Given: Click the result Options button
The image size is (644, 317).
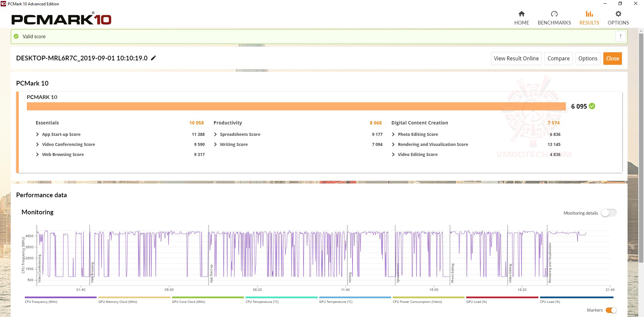Looking at the screenshot, I should coord(588,58).
